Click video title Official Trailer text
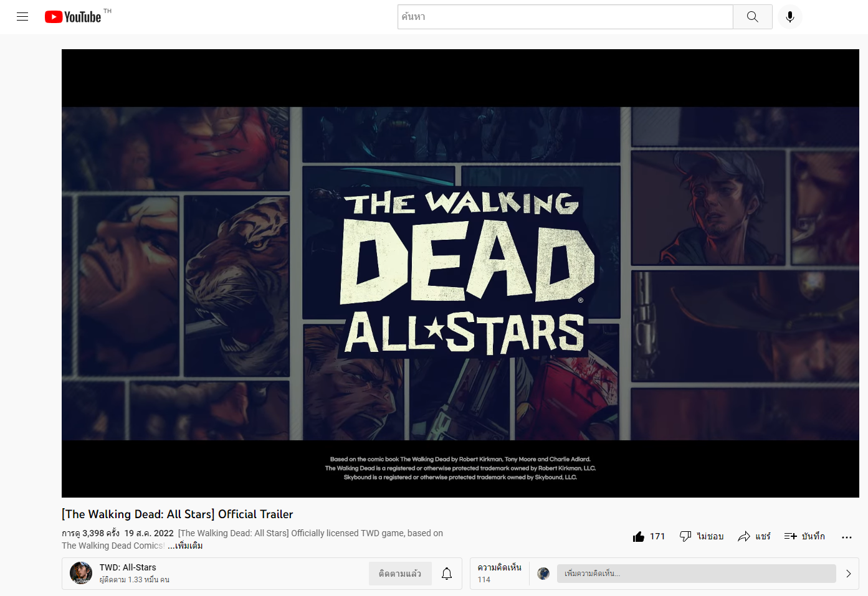The image size is (868, 596). pyautogui.click(x=178, y=514)
